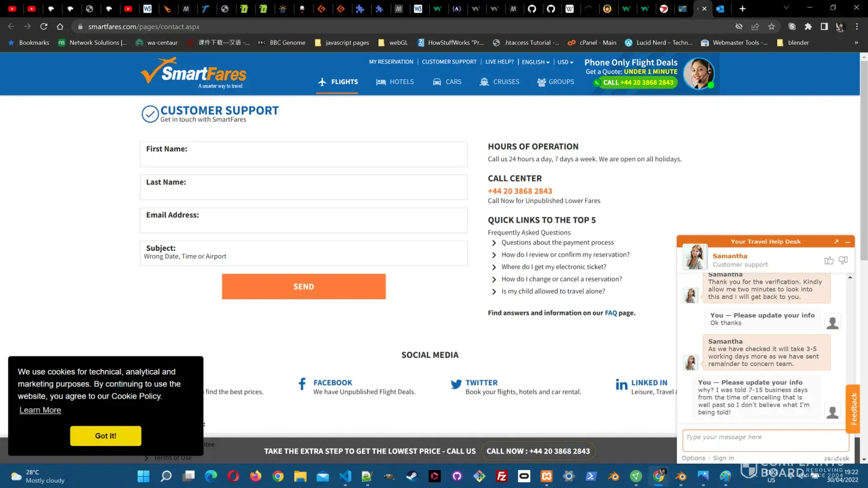Click the call center phone number link
Screen dimensions: 868x488
point(520,191)
